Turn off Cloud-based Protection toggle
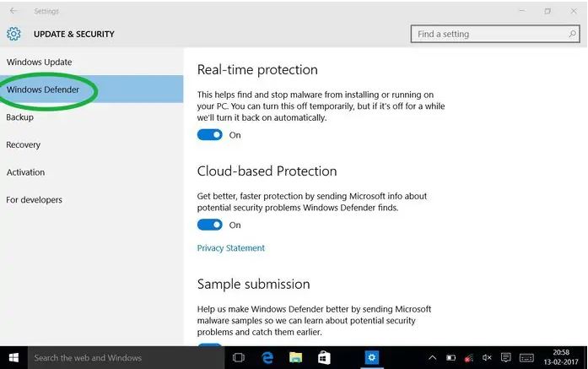The width and height of the screenshot is (588, 369). [x=209, y=225]
